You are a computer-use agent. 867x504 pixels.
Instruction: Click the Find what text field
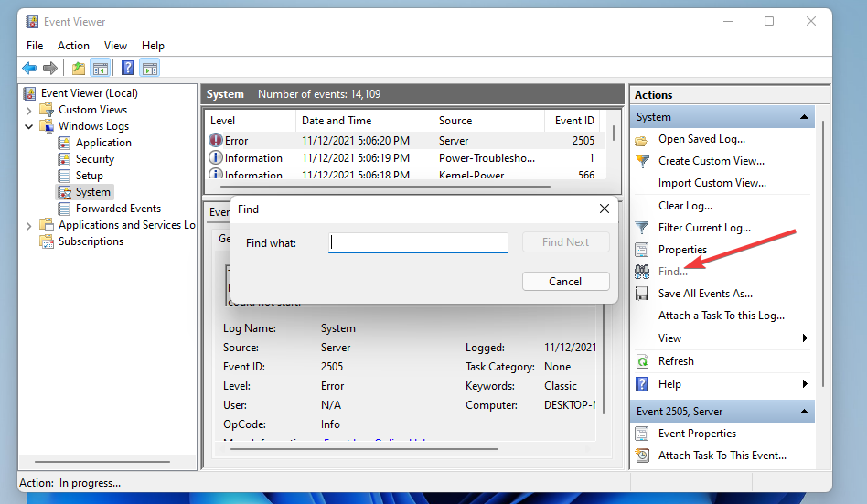[418, 243]
